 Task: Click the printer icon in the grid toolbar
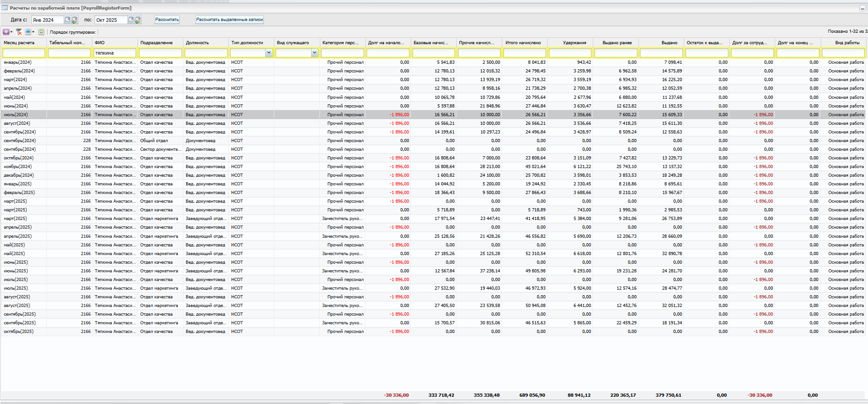[28, 32]
